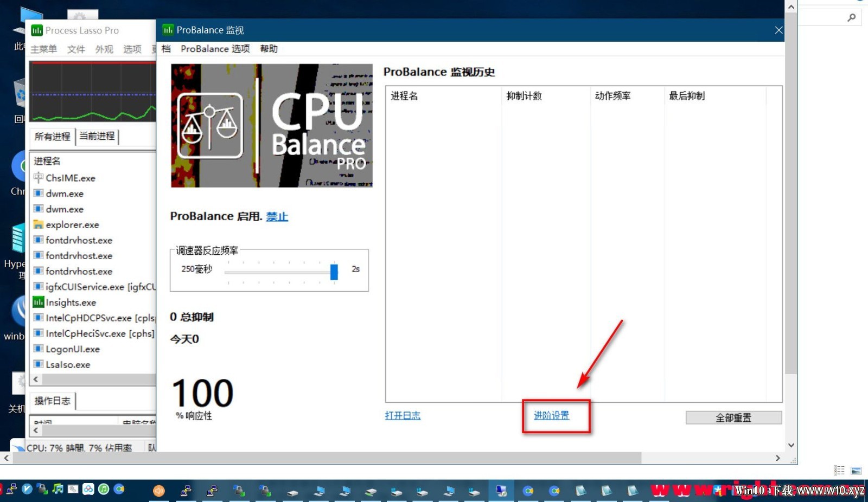Open the 进阶设置 link
The width and height of the screenshot is (868, 502).
point(552,415)
